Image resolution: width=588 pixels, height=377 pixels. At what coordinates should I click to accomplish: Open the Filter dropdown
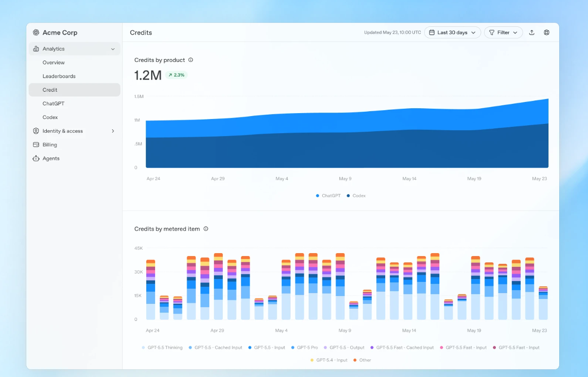click(x=503, y=33)
